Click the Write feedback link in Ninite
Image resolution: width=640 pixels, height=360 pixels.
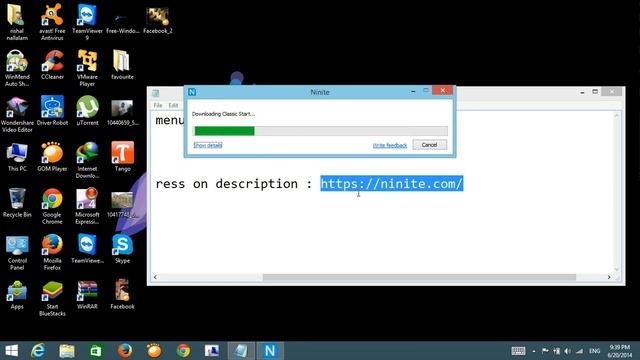coord(390,145)
